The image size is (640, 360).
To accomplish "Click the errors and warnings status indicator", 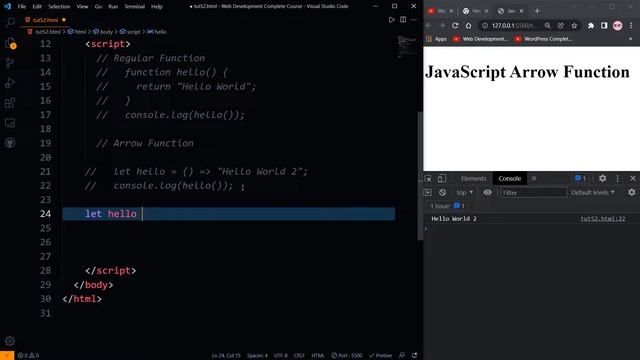I will pos(28,356).
